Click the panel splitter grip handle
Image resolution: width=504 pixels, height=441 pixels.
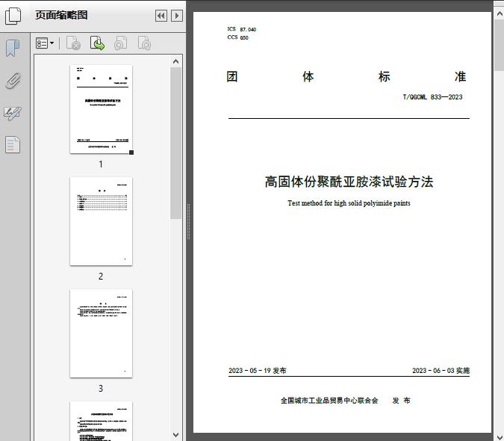189,222
